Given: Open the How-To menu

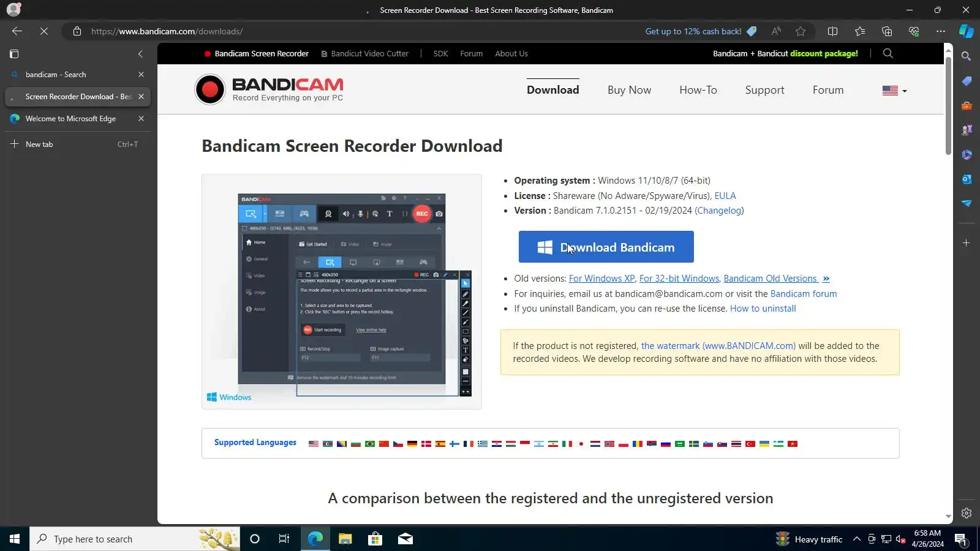Looking at the screenshot, I should pos(698,90).
